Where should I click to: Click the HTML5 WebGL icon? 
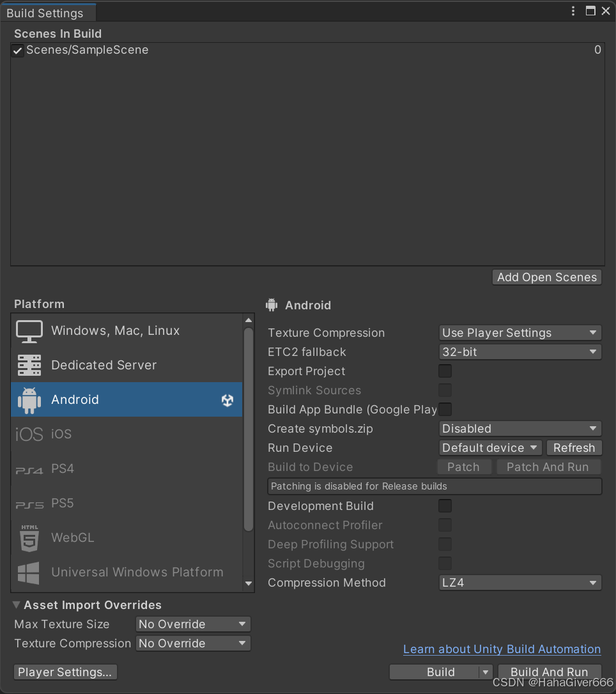[x=29, y=538]
